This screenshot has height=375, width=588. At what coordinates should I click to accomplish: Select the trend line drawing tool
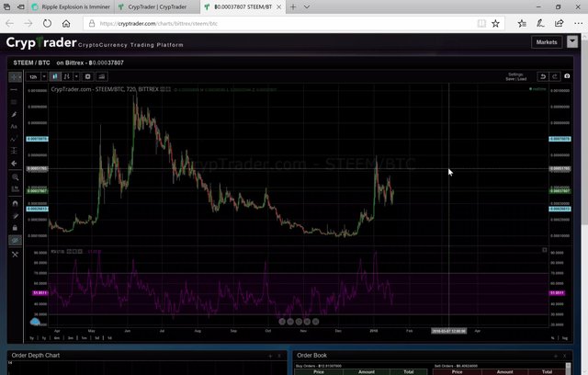(15, 90)
